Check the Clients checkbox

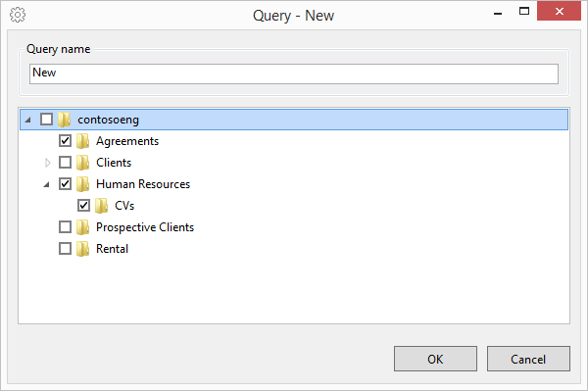pos(66,163)
